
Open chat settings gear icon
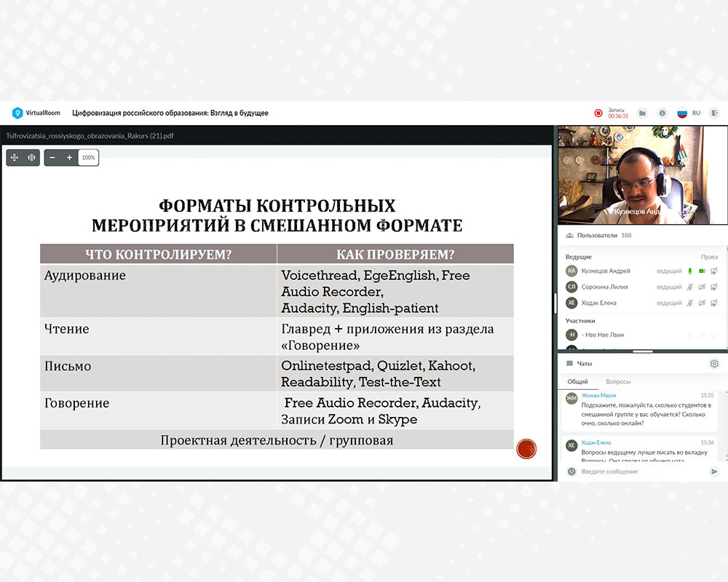click(714, 364)
